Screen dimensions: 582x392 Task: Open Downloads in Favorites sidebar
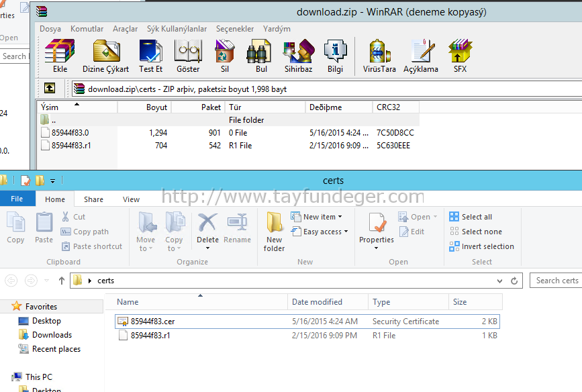point(52,335)
